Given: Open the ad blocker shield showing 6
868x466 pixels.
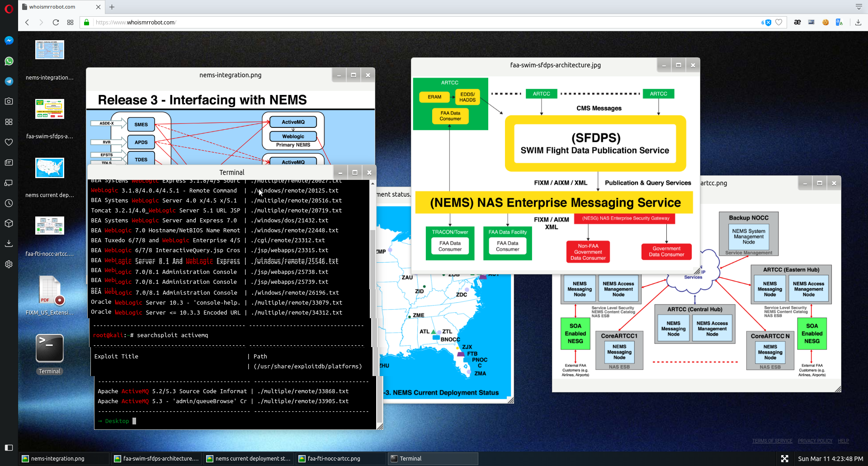Looking at the screenshot, I should point(766,22).
